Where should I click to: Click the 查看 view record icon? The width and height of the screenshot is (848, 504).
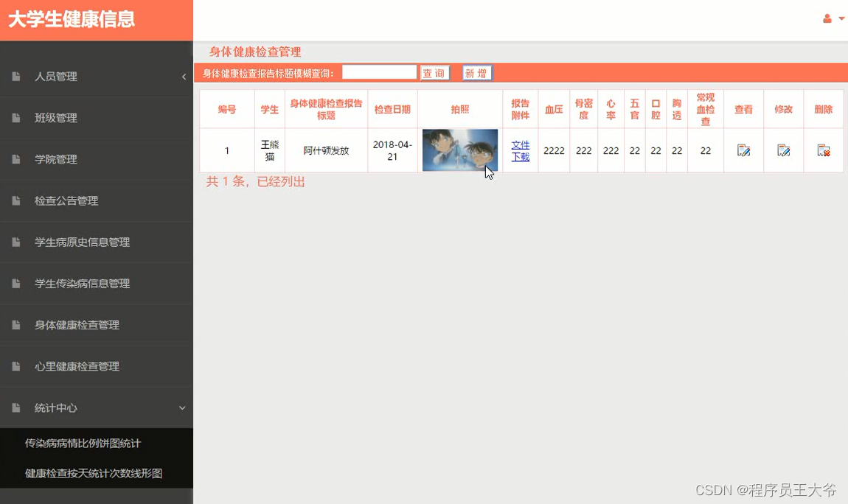[743, 150]
